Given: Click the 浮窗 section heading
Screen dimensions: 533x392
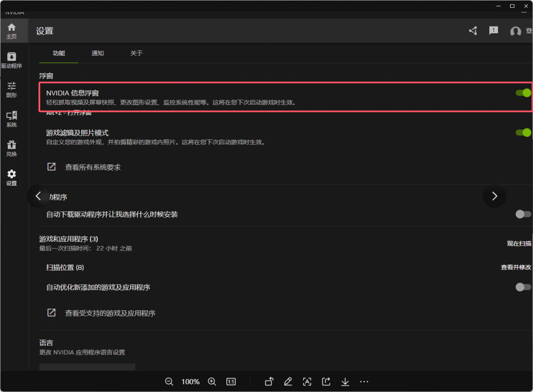Looking at the screenshot, I should [x=46, y=76].
